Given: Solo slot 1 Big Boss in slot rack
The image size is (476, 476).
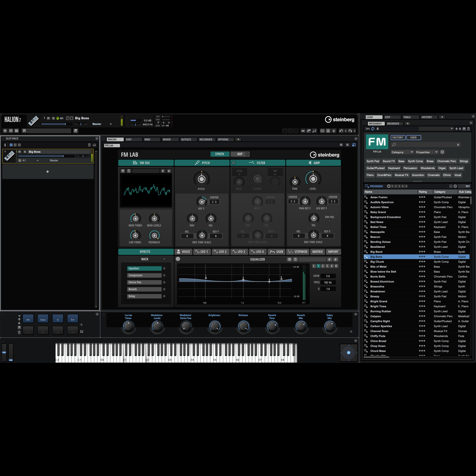Looking at the screenshot, I should [25, 152].
